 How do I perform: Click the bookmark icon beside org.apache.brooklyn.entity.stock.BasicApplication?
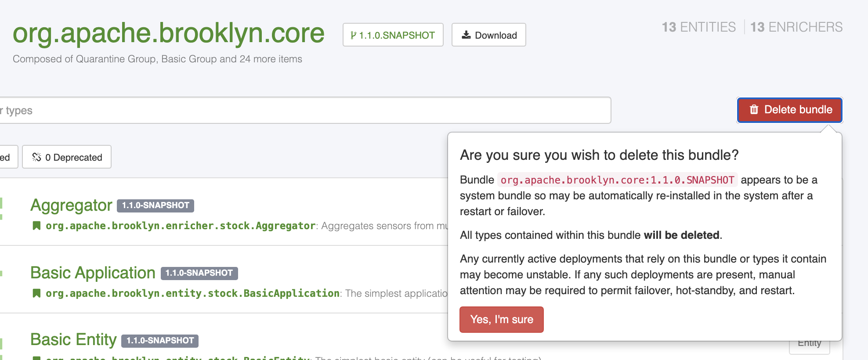coord(36,293)
